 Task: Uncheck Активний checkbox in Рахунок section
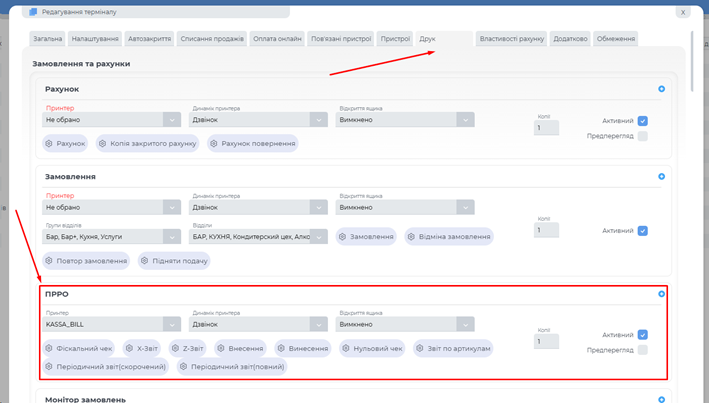pos(643,121)
